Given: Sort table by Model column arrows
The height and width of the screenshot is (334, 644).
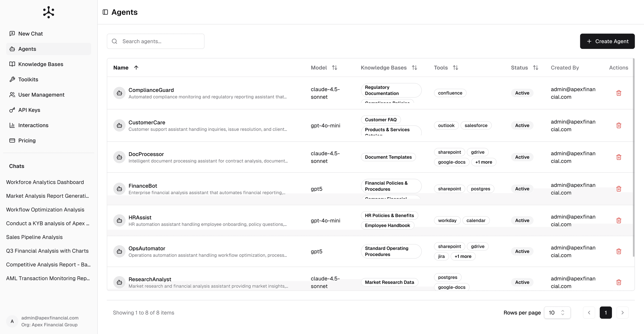Looking at the screenshot, I should pos(335,67).
